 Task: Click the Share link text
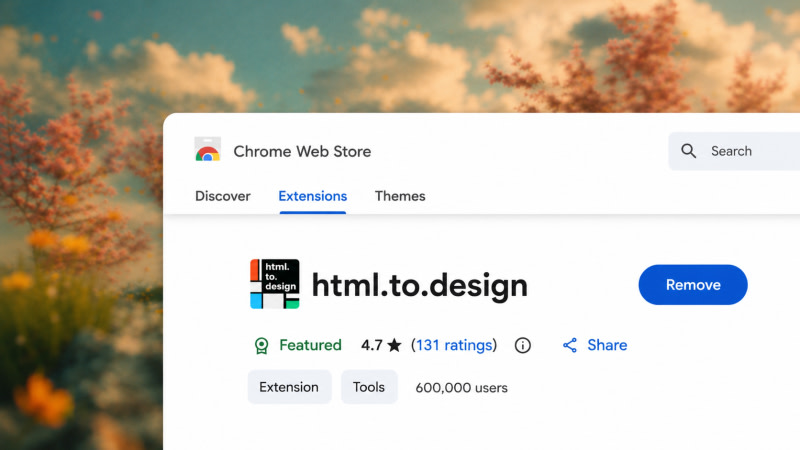607,345
